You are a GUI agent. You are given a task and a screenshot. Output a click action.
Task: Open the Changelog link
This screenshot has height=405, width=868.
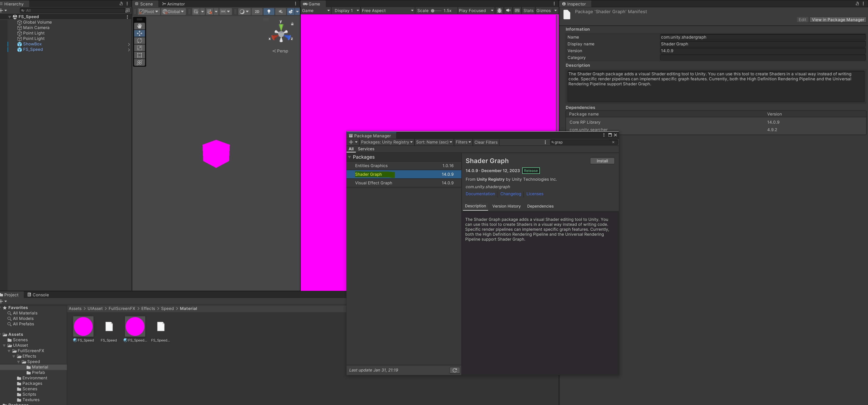(x=510, y=194)
